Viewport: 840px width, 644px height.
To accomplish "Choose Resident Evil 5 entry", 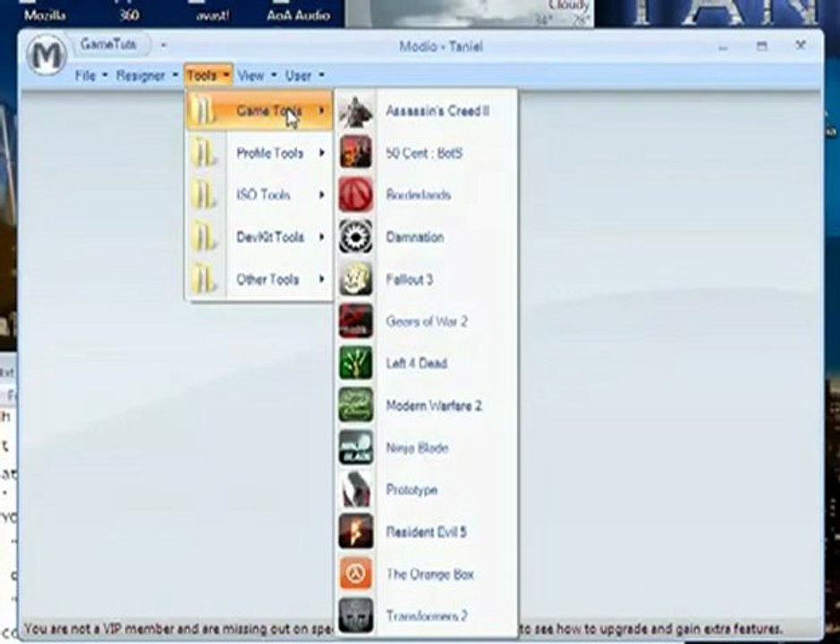I will pyautogui.click(x=426, y=531).
